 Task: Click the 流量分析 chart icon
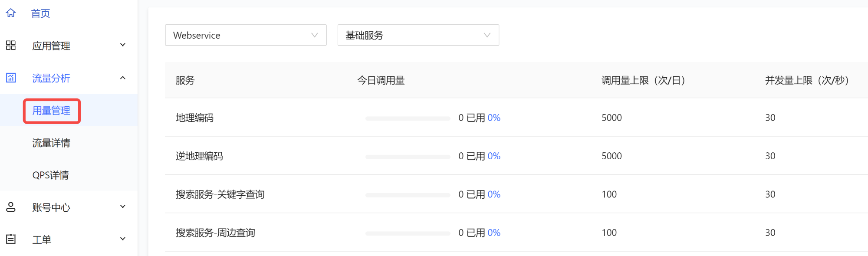[11, 78]
